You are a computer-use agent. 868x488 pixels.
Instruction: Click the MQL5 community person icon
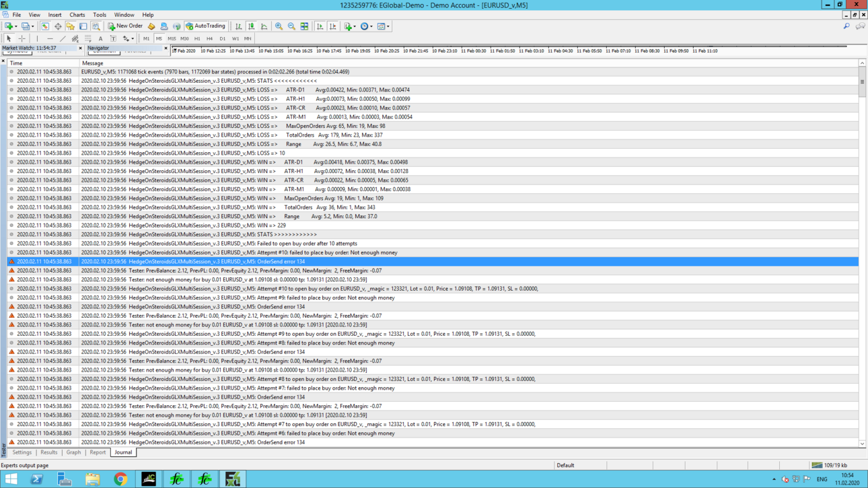(164, 26)
